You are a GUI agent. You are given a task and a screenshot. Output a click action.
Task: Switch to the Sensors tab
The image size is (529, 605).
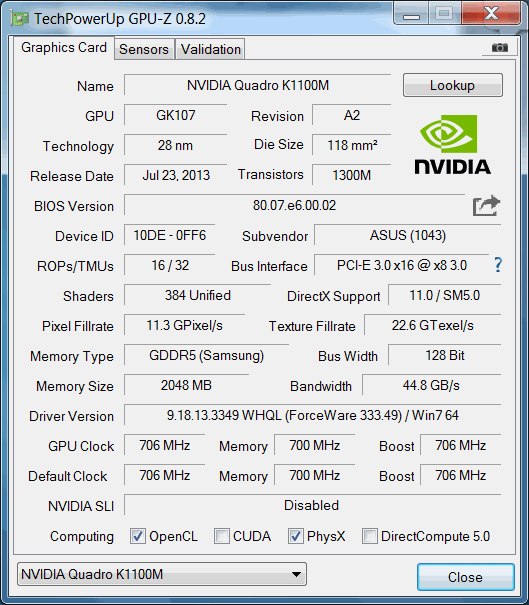coord(144,49)
